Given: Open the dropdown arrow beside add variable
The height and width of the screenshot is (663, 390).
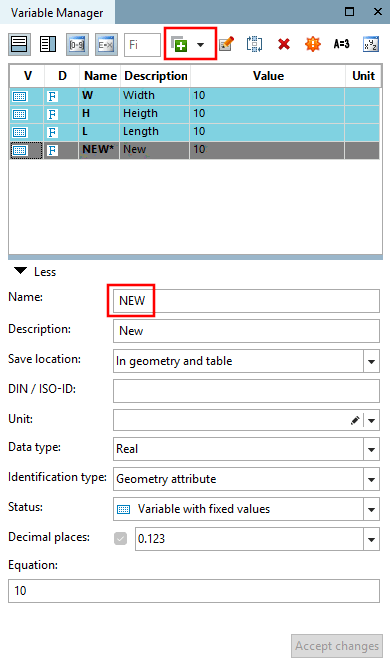Looking at the screenshot, I should (x=200, y=44).
